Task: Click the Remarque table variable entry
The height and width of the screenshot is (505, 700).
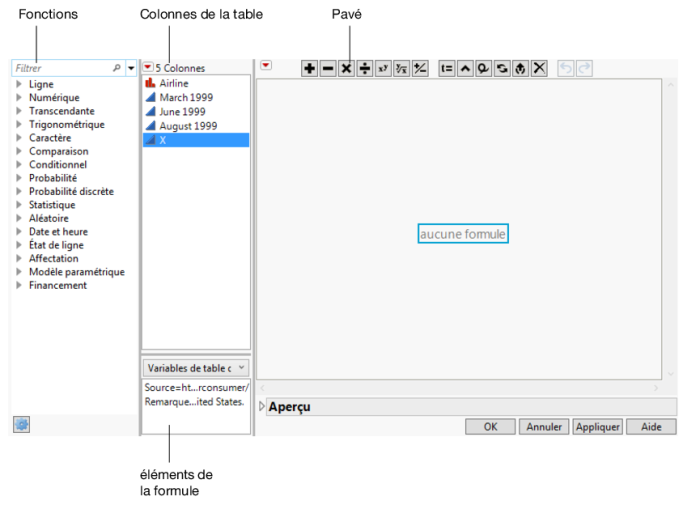Action: click(196, 402)
